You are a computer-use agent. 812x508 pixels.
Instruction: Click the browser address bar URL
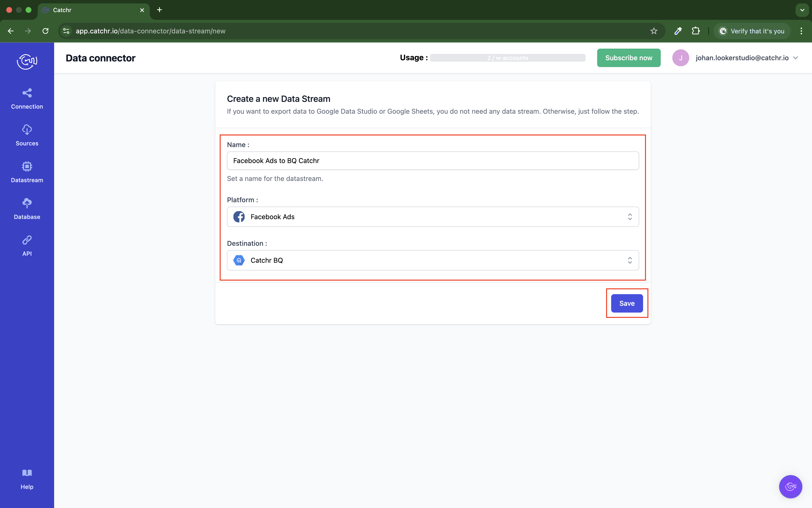(150, 31)
